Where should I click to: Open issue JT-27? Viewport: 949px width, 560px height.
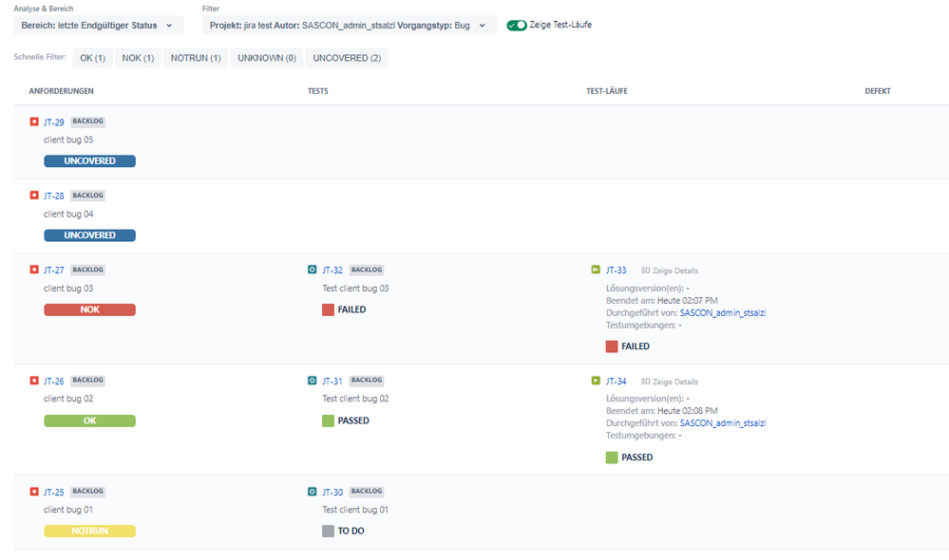point(54,271)
